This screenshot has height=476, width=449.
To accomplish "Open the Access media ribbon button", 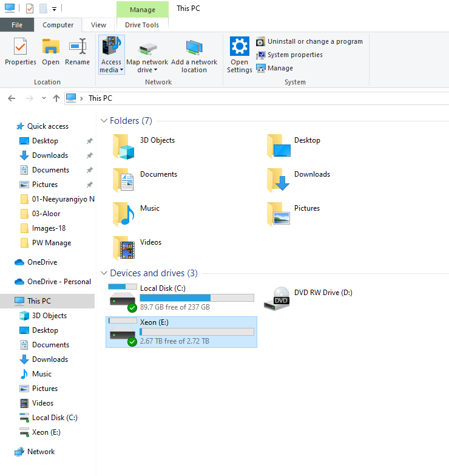I will tap(112, 55).
